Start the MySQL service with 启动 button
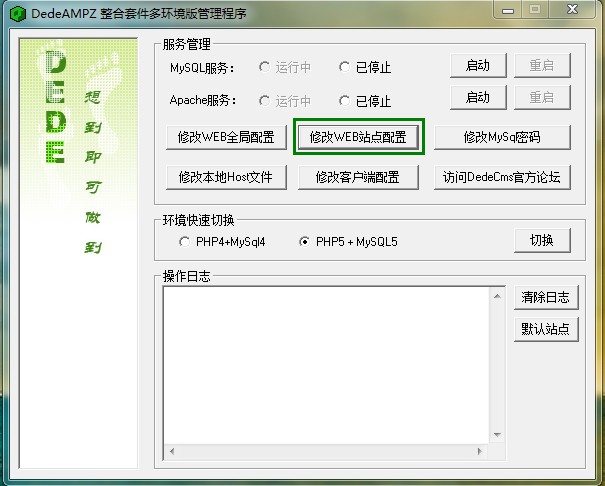The height and width of the screenshot is (486, 605). [x=478, y=66]
